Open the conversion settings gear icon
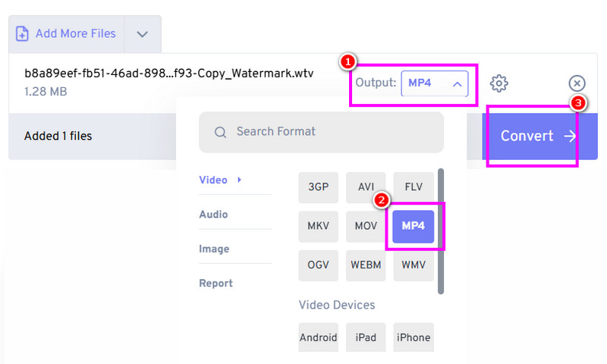Image resolution: width=607 pixels, height=364 pixels. tap(498, 83)
